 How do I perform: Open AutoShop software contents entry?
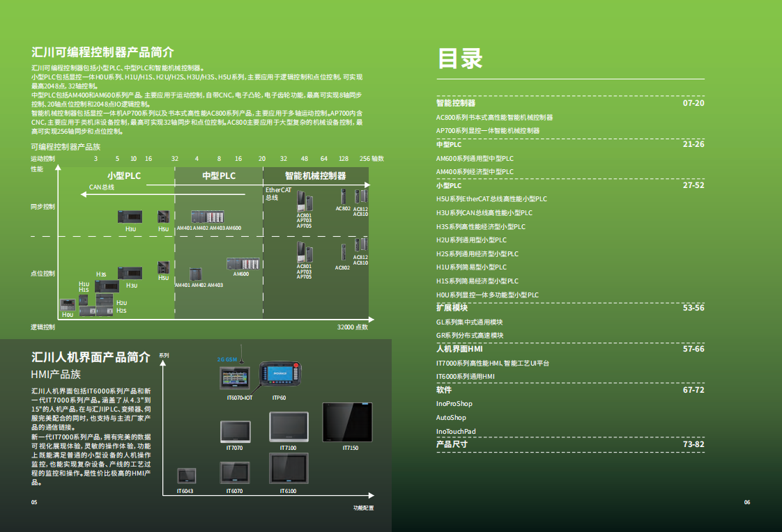(x=451, y=418)
